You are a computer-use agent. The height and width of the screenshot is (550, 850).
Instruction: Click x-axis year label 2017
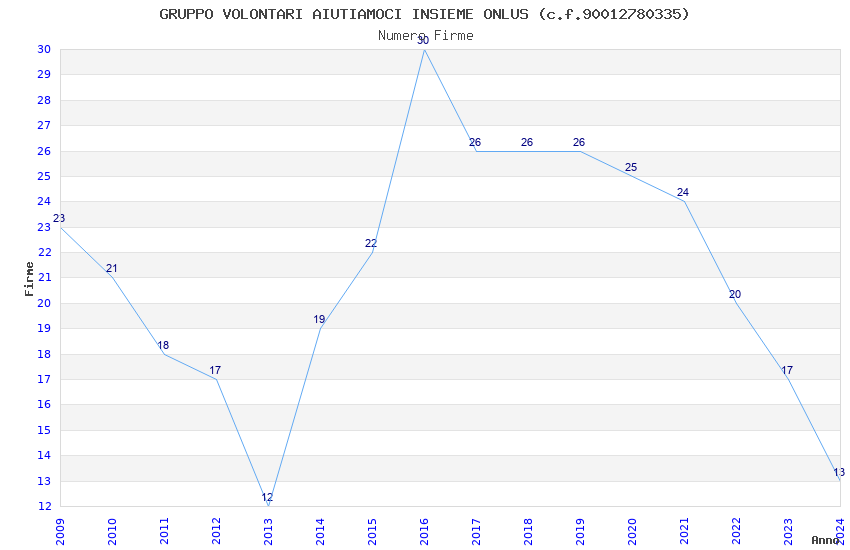(476, 531)
